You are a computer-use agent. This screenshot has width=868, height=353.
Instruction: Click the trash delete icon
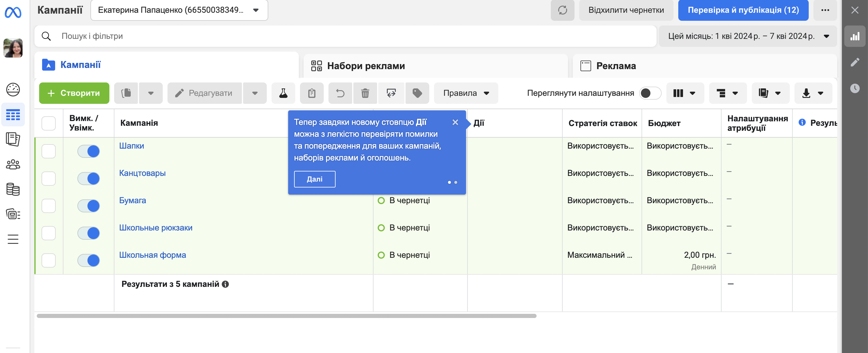click(x=365, y=93)
